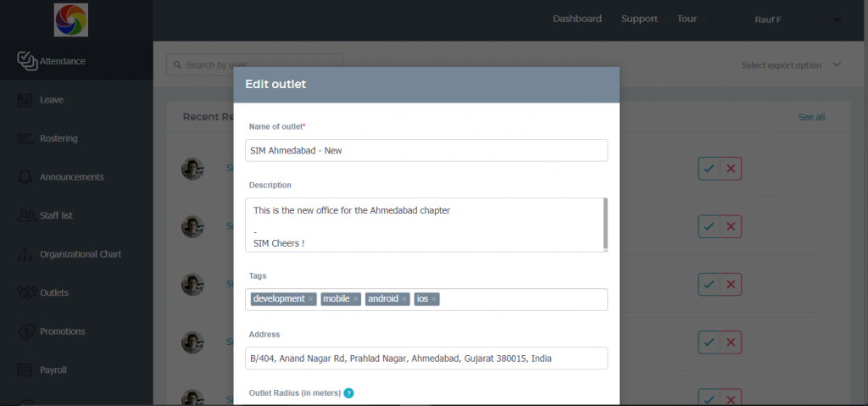Expand the Rauf F user dropdown

(837, 19)
